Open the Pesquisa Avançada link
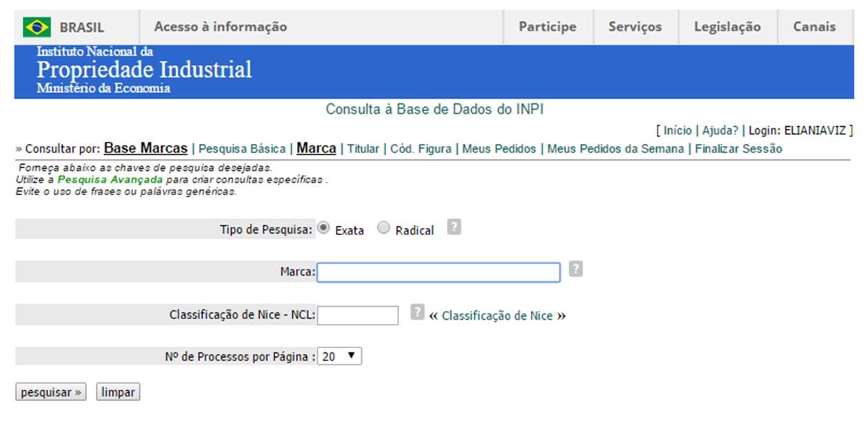The height and width of the screenshot is (437, 868). click(110, 179)
